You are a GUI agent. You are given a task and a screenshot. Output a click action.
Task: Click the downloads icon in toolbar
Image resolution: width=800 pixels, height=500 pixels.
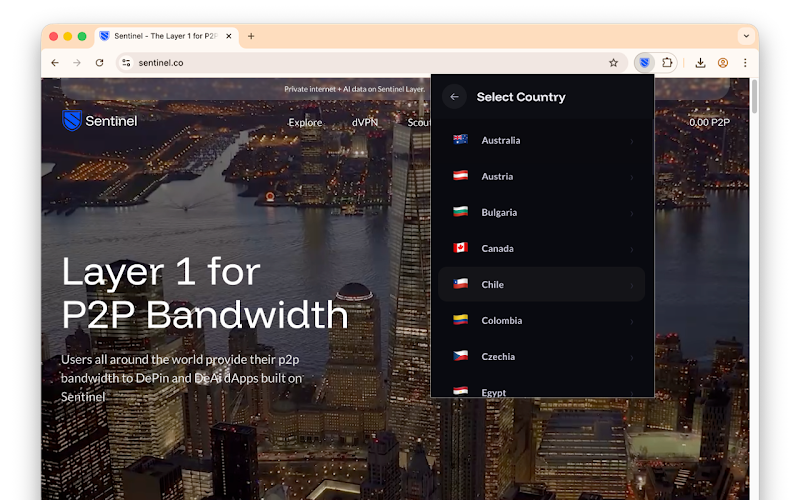[701, 63]
